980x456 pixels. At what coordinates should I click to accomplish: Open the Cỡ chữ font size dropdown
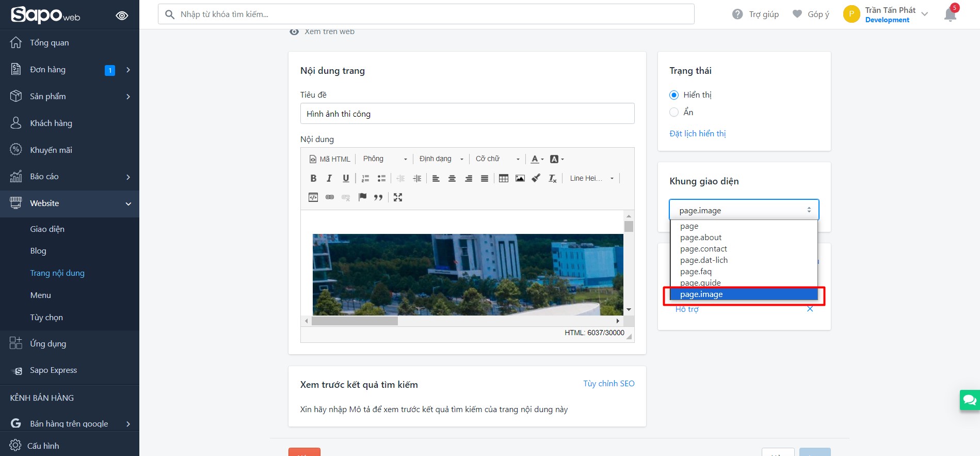(497, 159)
